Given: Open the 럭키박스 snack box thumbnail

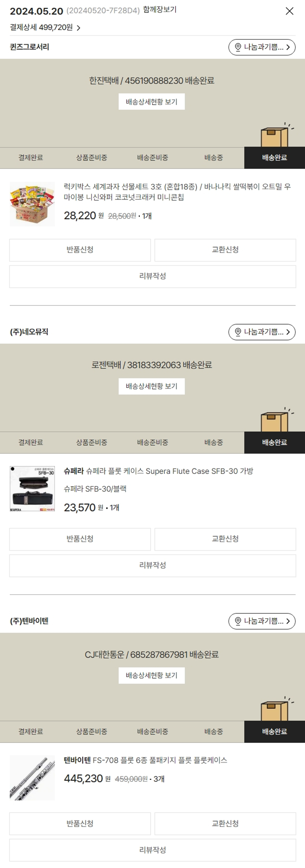Looking at the screenshot, I should click(32, 204).
